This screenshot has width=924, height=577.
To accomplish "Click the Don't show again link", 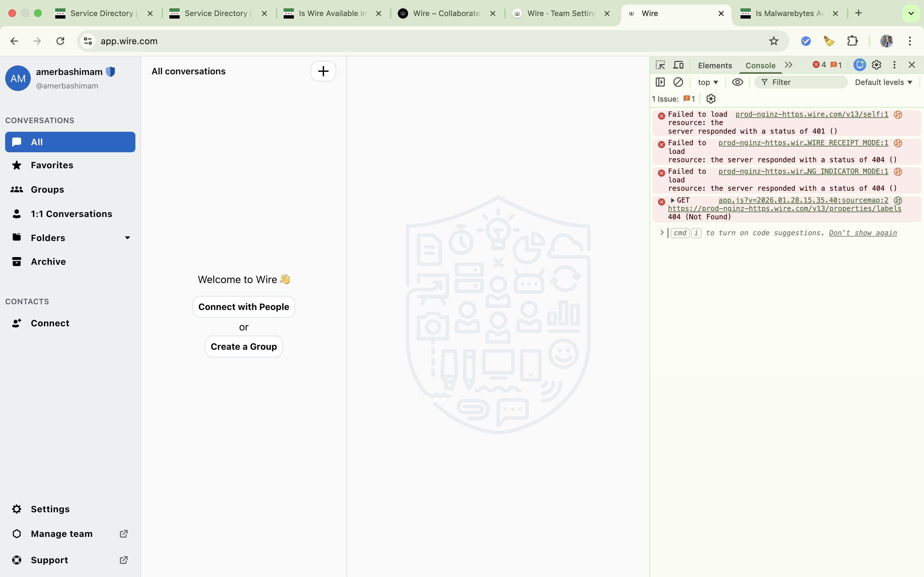I will [862, 233].
